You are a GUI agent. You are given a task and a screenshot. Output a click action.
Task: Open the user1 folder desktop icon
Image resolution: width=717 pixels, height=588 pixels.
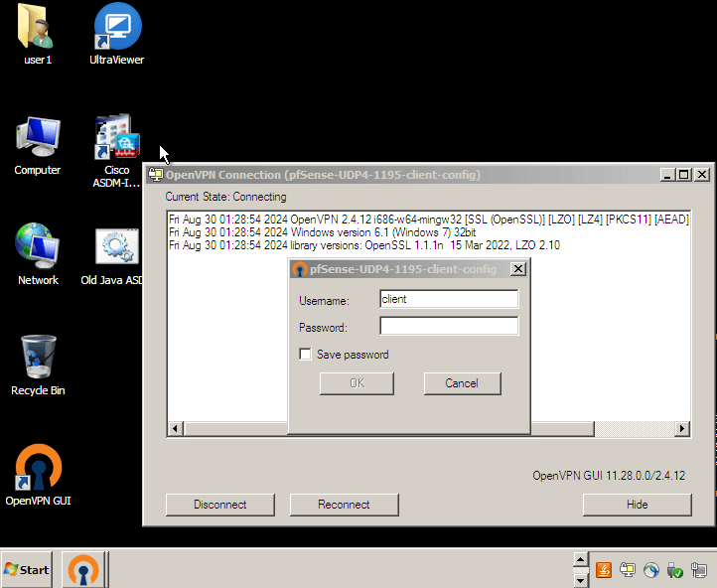pos(37,35)
